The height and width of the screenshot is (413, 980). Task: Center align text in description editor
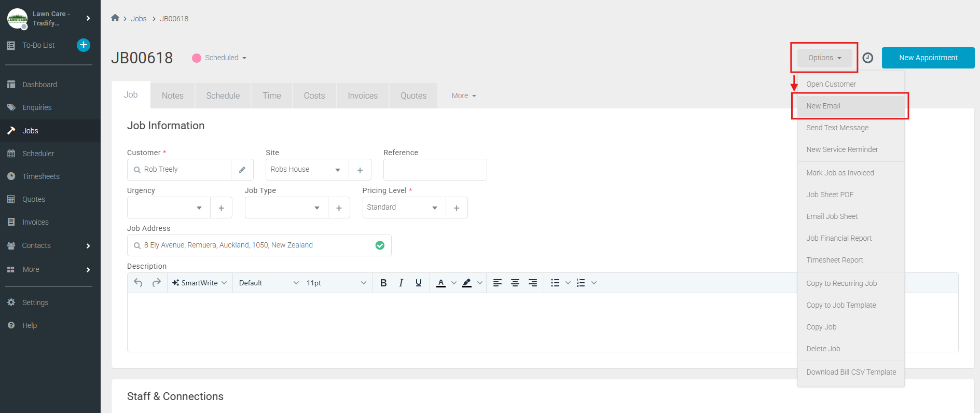pos(515,283)
